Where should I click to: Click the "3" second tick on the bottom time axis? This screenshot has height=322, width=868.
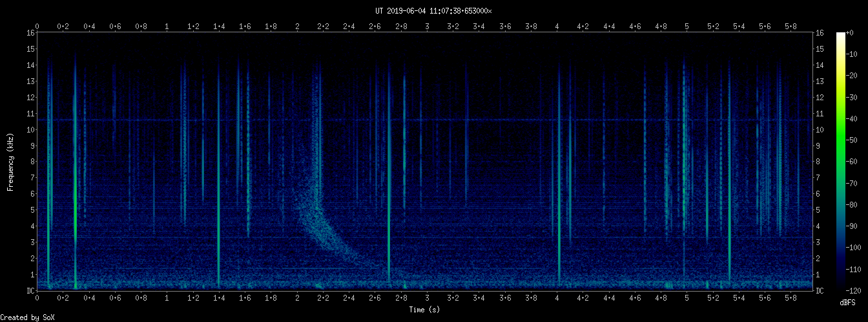(428, 298)
